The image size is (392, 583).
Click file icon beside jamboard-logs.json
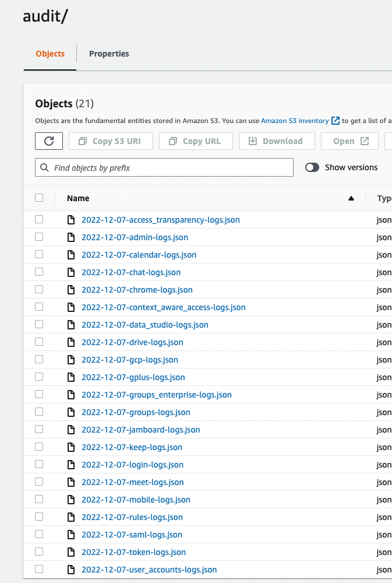point(71,430)
